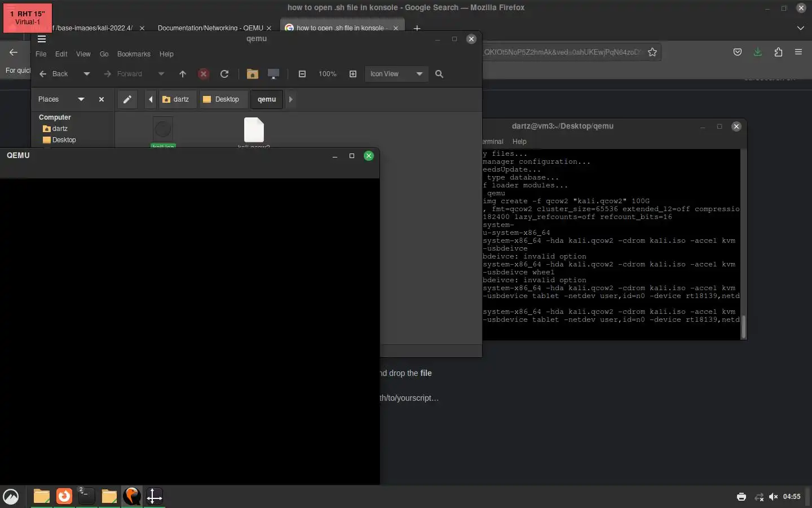Image resolution: width=812 pixels, height=508 pixels.
Task: Click the terminal window vertical scrollbar
Action: coord(744,327)
